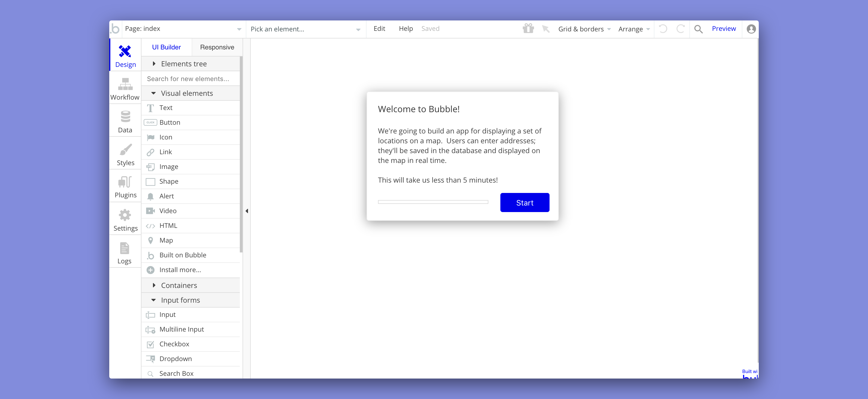
Task: Open the Logs section
Action: [125, 252]
